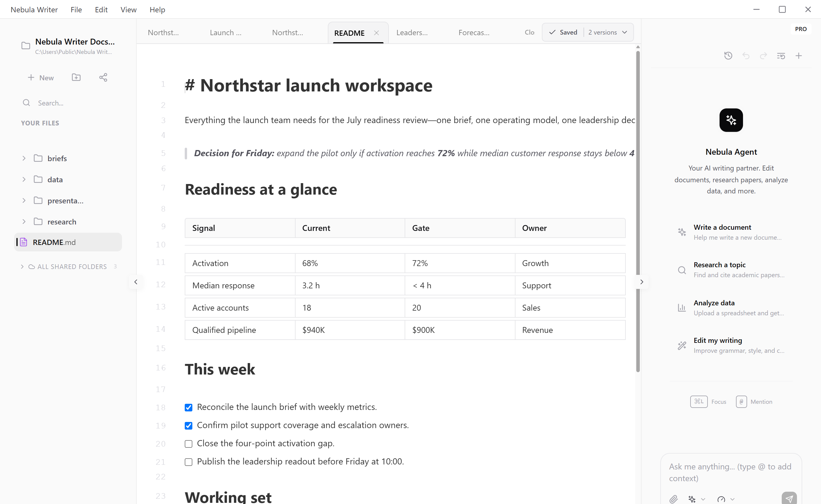Viewport: 821px width, 504px height.
Task: Click the editor vertical scrollbar thumb
Action: [x=637, y=211]
